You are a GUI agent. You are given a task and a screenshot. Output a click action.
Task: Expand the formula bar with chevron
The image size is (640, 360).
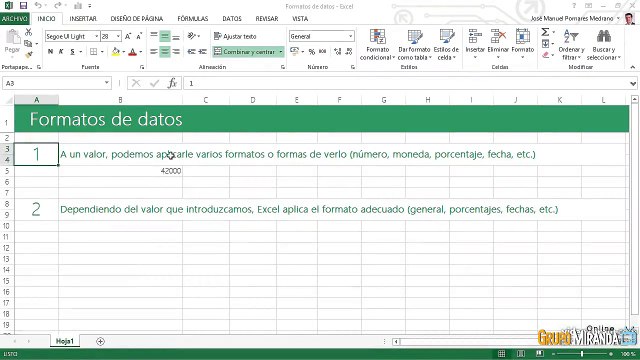[x=633, y=84]
